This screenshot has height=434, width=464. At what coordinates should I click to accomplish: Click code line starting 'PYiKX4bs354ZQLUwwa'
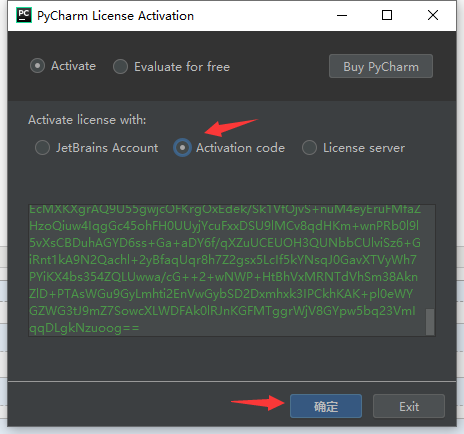tap(223, 277)
